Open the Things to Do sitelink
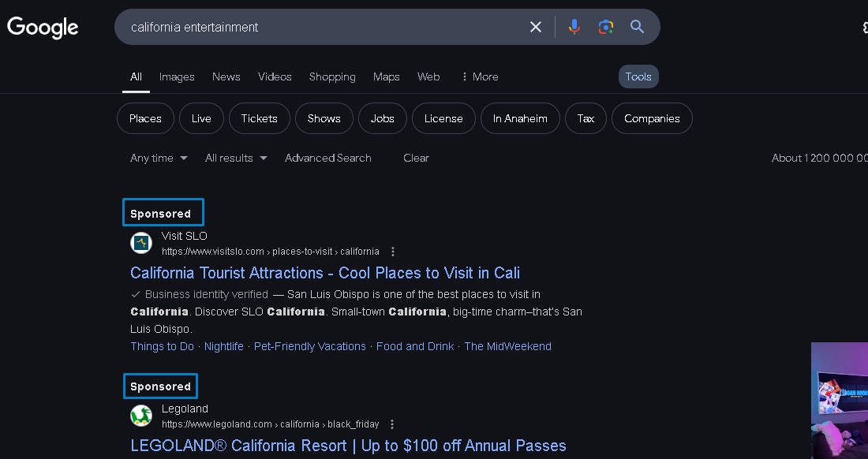This screenshot has width=868, height=459. click(x=163, y=347)
